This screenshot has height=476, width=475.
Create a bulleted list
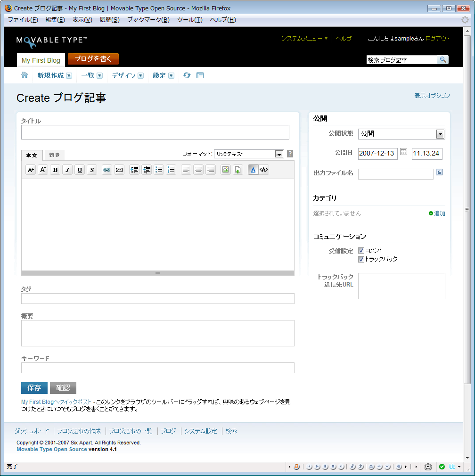click(159, 170)
